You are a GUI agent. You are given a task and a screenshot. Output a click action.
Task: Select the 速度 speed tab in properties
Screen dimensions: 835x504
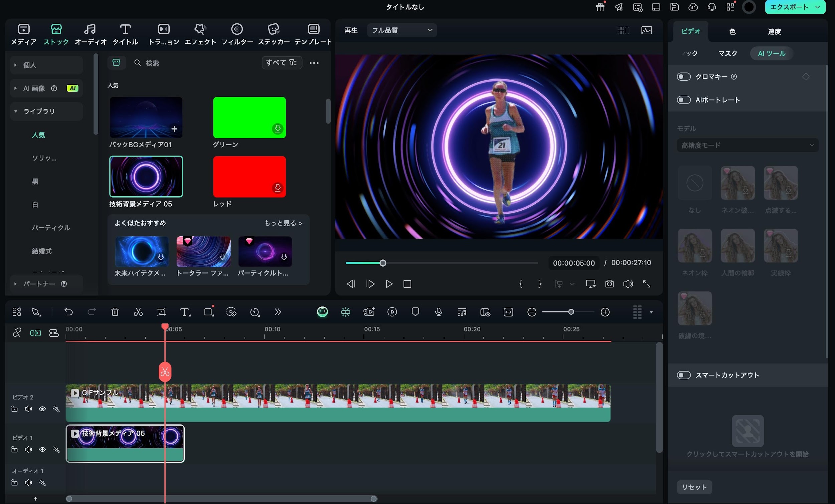click(774, 31)
